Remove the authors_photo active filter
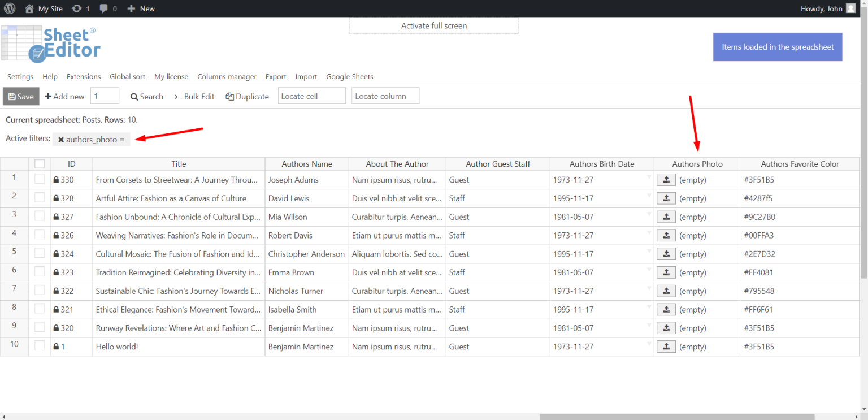The image size is (868, 420). 61,139
